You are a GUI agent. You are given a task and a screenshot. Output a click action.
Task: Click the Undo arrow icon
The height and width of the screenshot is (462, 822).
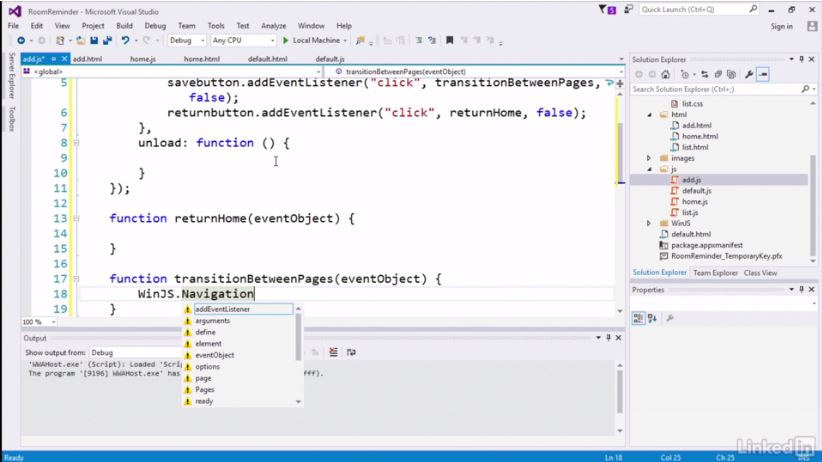click(125, 40)
